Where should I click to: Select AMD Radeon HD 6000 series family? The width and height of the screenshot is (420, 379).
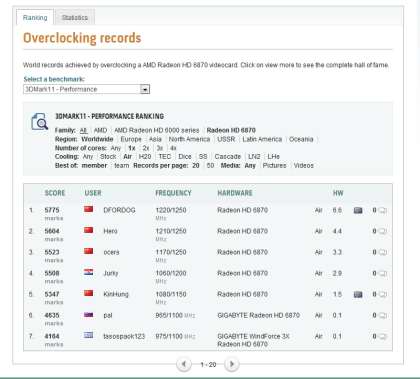tap(156, 130)
